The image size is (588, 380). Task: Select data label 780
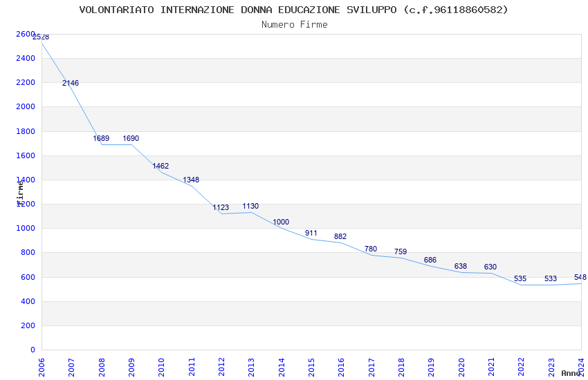[x=371, y=249]
